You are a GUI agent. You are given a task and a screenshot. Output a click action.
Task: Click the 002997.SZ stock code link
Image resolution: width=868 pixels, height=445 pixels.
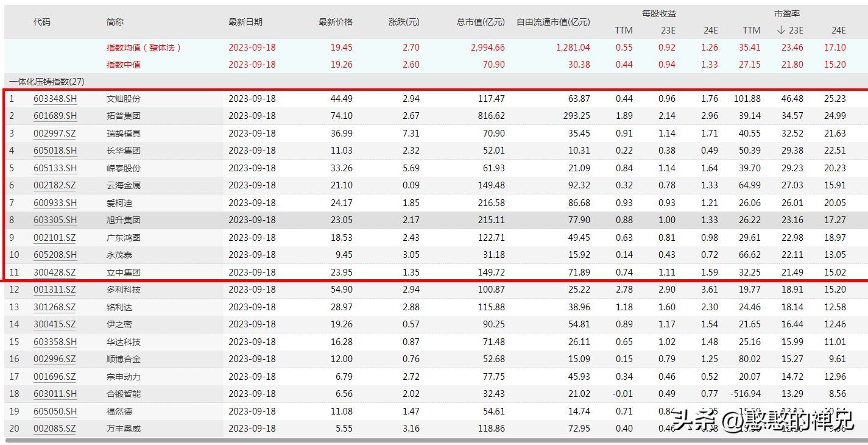(x=55, y=133)
